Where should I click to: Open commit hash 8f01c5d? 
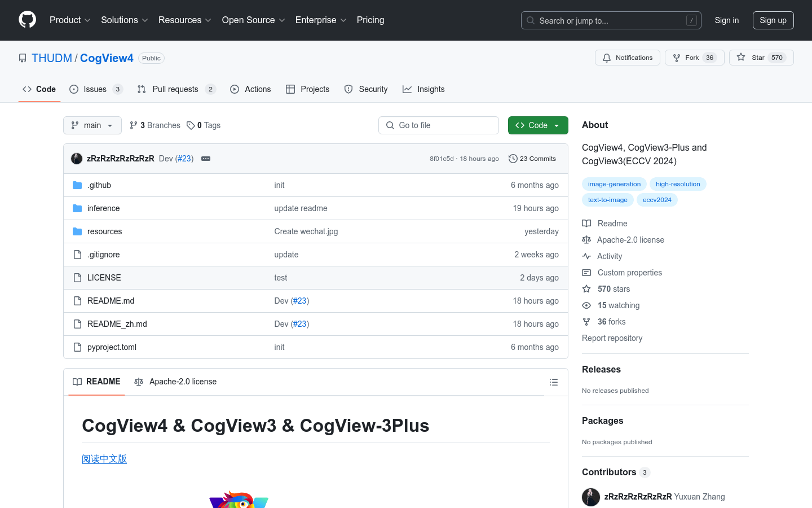(442, 159)
